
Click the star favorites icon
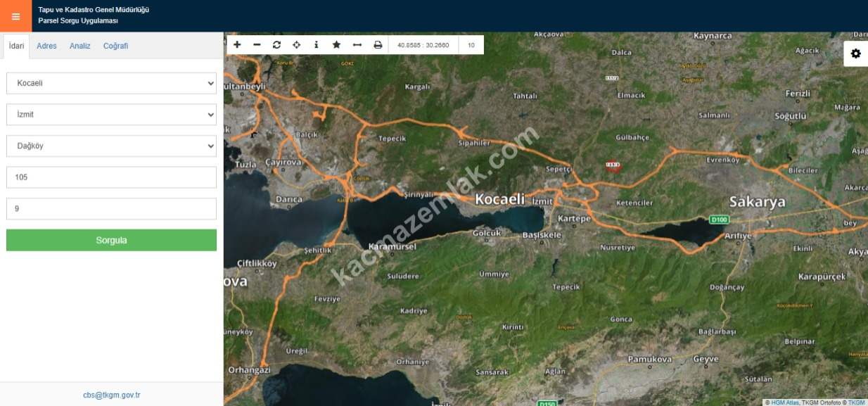[x=336, y=45]
